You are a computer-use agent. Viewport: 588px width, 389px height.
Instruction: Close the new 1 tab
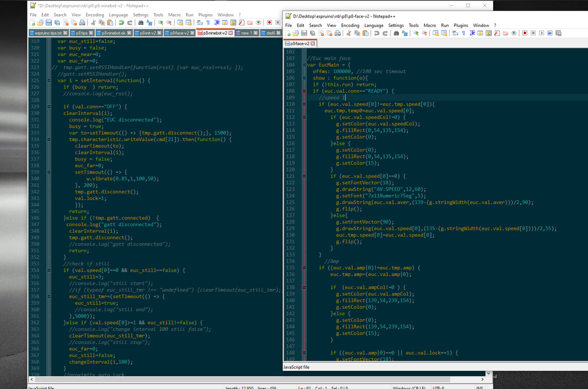click(257, 33)
